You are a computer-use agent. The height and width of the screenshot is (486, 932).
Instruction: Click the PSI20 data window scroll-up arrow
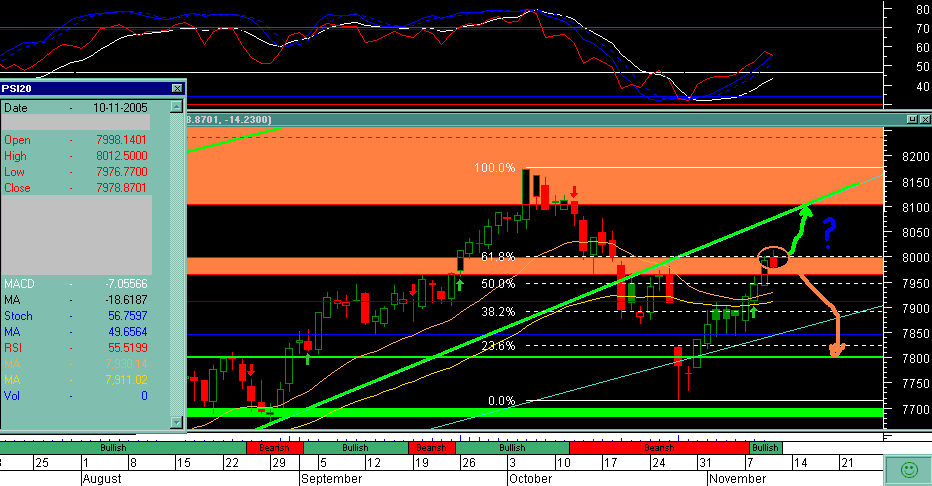(176, 107)
